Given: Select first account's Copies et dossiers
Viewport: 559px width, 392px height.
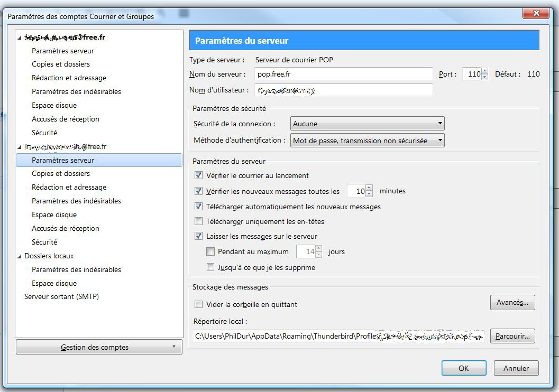Looking at the screenshot, I should [61, 64].
